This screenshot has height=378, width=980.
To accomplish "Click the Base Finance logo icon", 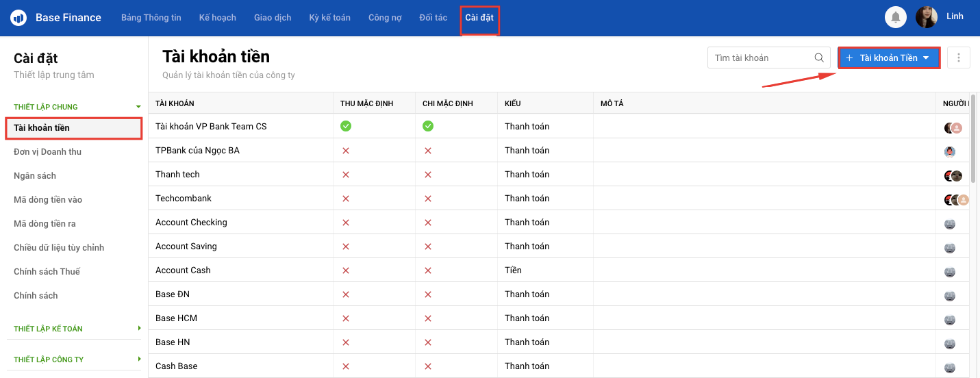I will tap(18, 18).
